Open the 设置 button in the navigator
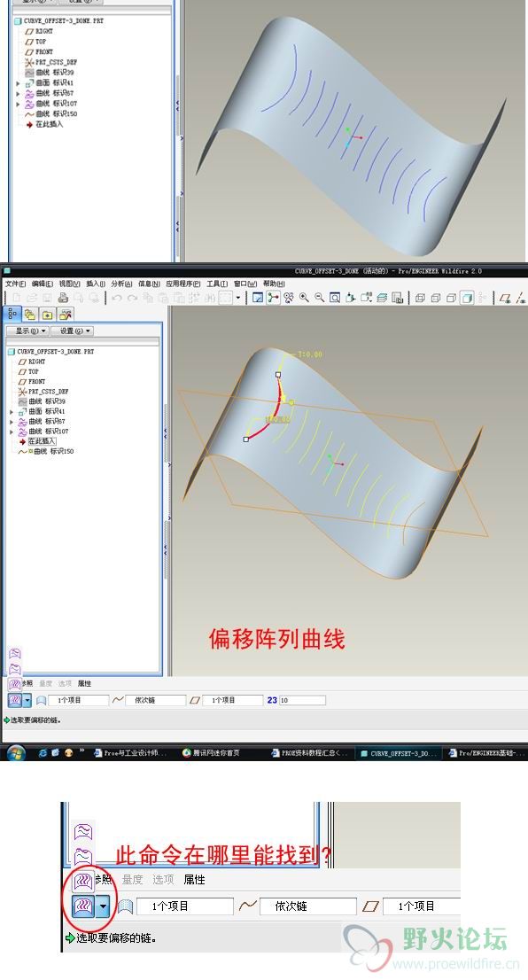528x980 pixels. click(x=72, y=331)
